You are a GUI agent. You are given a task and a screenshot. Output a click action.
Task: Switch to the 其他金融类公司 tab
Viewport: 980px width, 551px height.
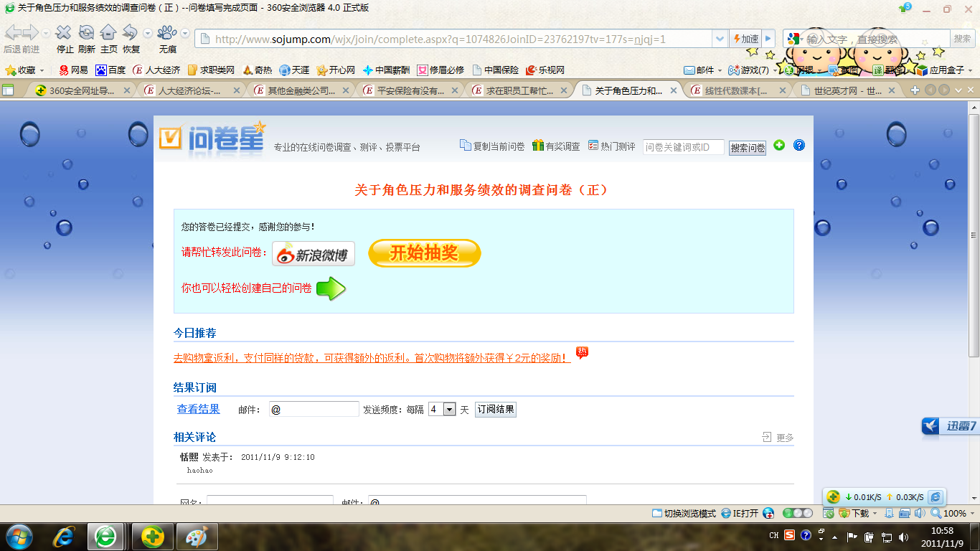coord(301,90)
